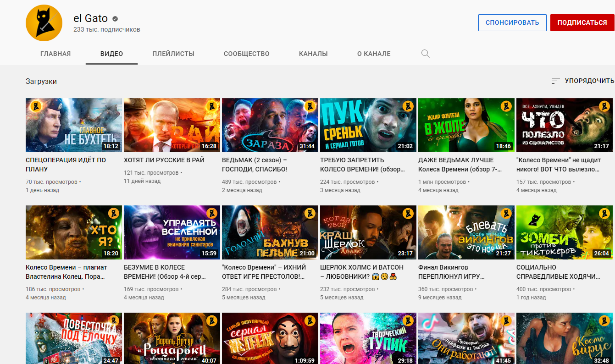Open video title ХОТЯТ ЛИ РУССКИЕ В РАЙ
This screenshot has height=364, width=615.
[x=164, y=160]
